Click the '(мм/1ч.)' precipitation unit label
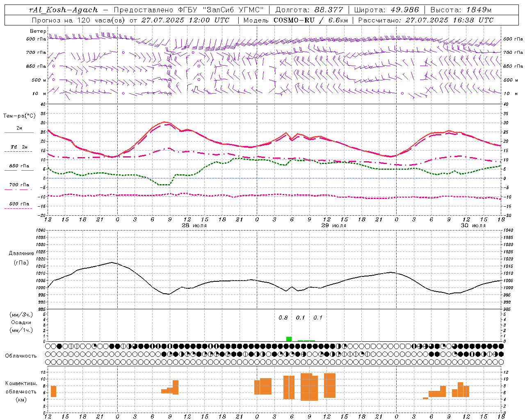Screen dimensions: 525x420 21,331
